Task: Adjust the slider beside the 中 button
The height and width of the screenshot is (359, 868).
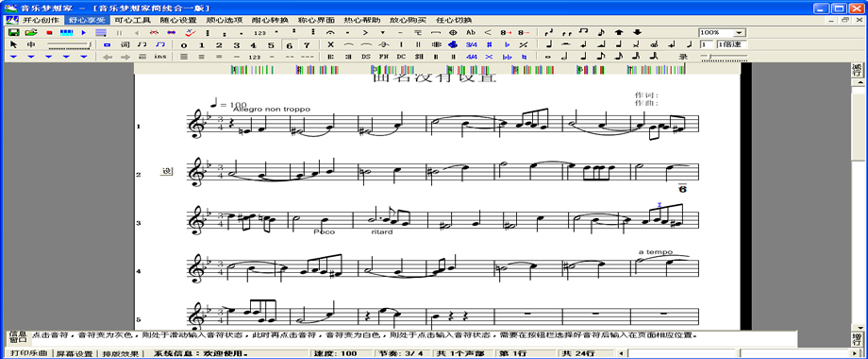Action: 69,45
